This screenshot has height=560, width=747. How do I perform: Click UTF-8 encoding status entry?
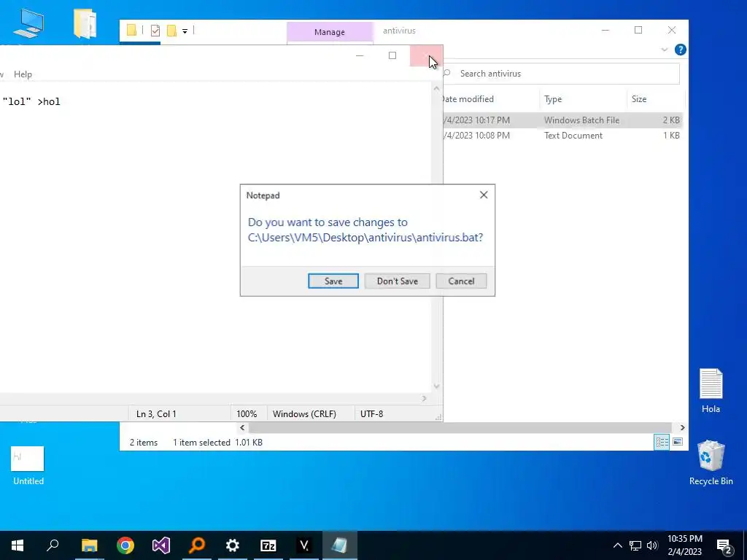click(371, 414)
